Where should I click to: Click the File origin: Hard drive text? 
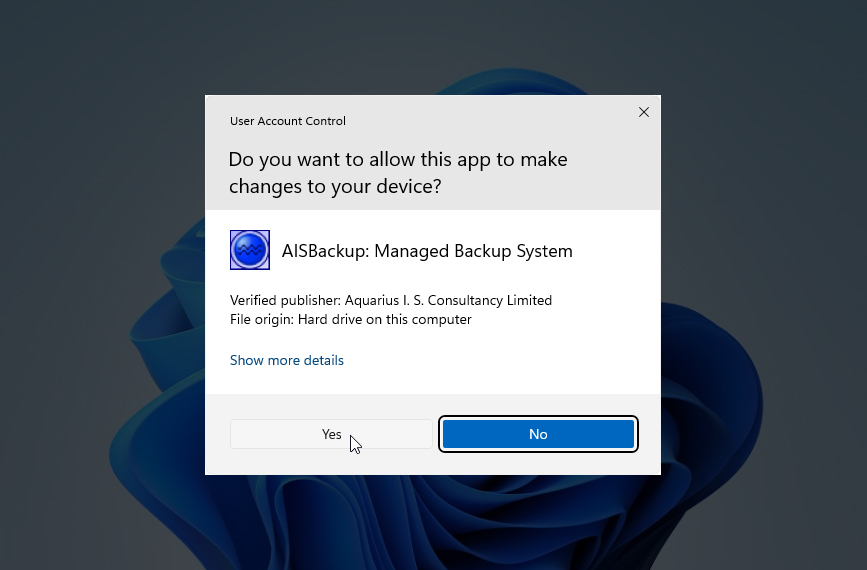pos(351,320)
